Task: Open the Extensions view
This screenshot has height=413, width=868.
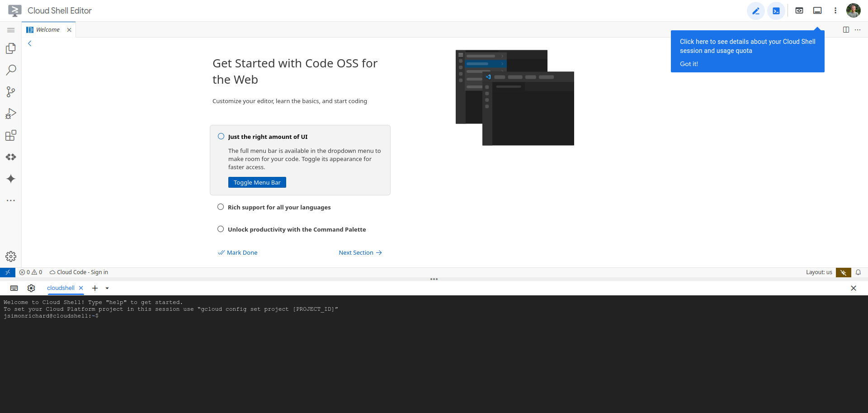Action: point(11,135)
